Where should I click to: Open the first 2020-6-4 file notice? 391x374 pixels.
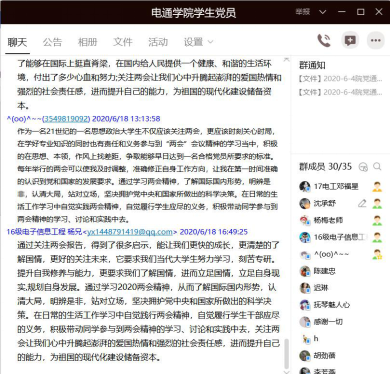340,79
